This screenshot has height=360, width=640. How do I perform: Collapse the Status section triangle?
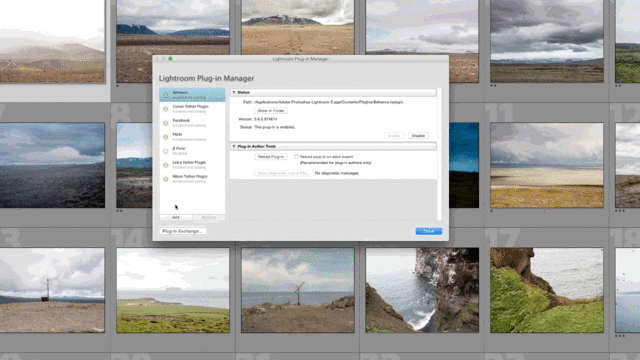coord(234,93)
